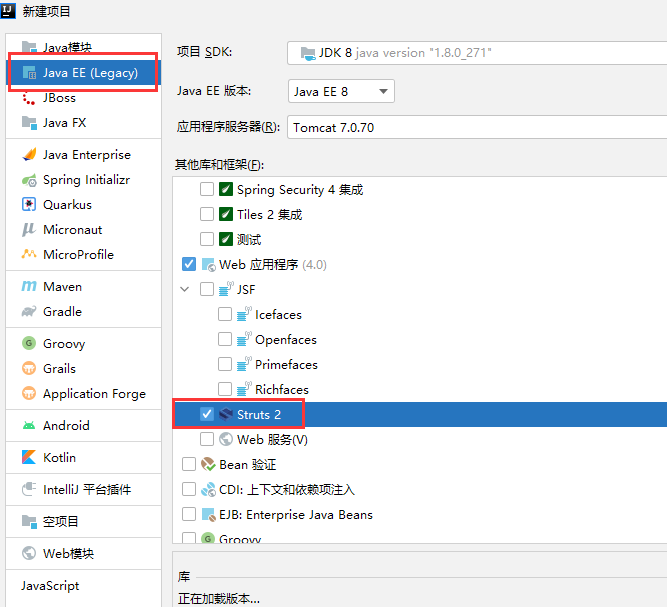Click the Richfaces label text

tap(282, 389)
